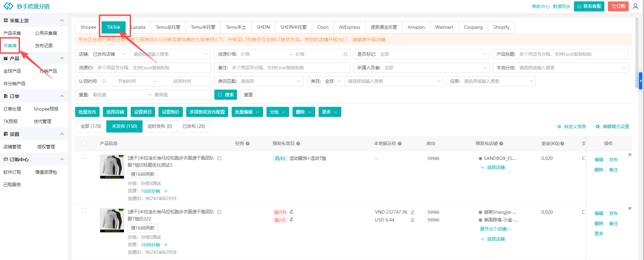Select the 已发布 (28) tab
Viewport: 644px width, 260px height.
pyautogui.click(x=194, y=126)
